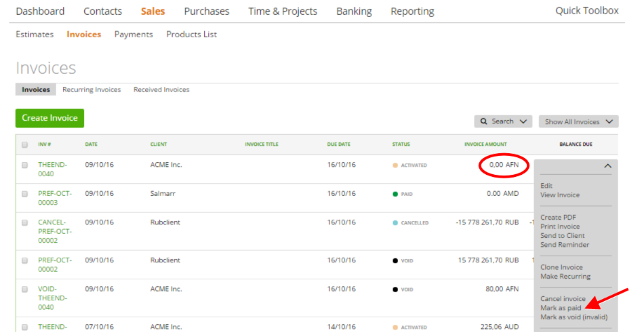644x332 pixels.
Task: Choose Send to Client option
Action: (562, 235)
